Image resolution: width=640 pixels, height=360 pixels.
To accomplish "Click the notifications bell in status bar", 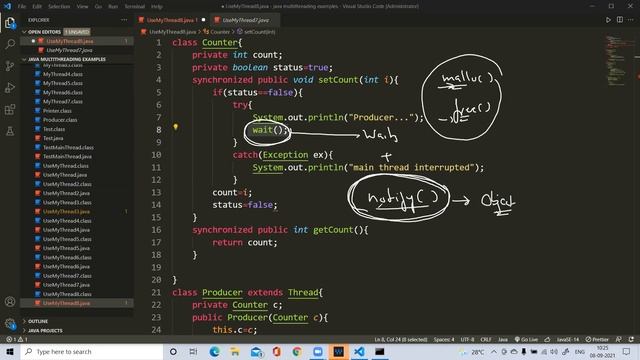I will click(x=631, y=339).
